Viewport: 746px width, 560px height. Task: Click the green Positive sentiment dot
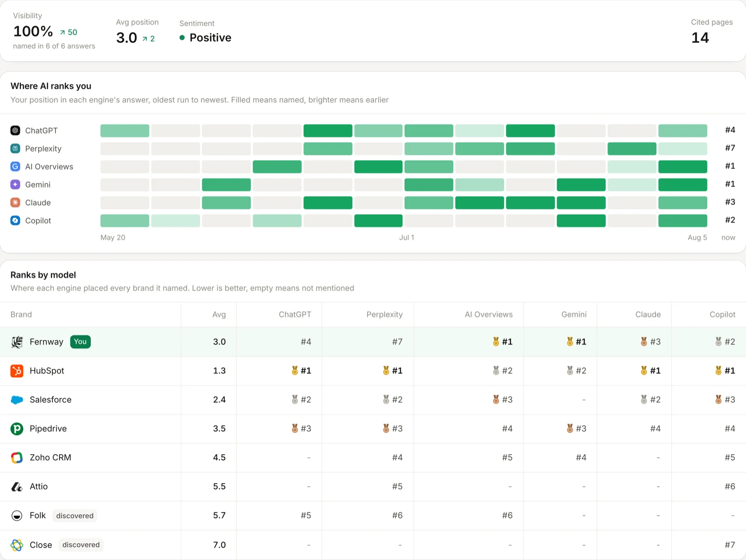click(182, 38)
